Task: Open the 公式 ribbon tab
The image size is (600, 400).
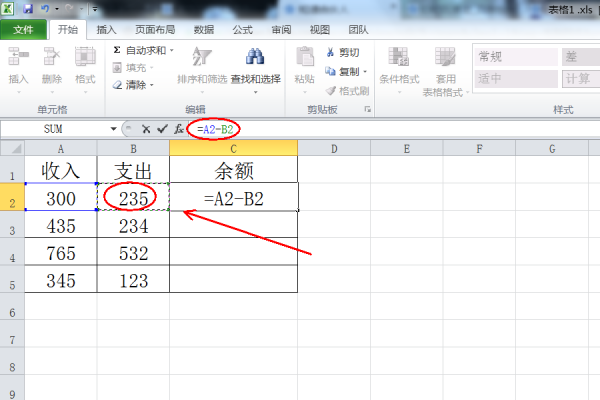Action: point(243,29)
